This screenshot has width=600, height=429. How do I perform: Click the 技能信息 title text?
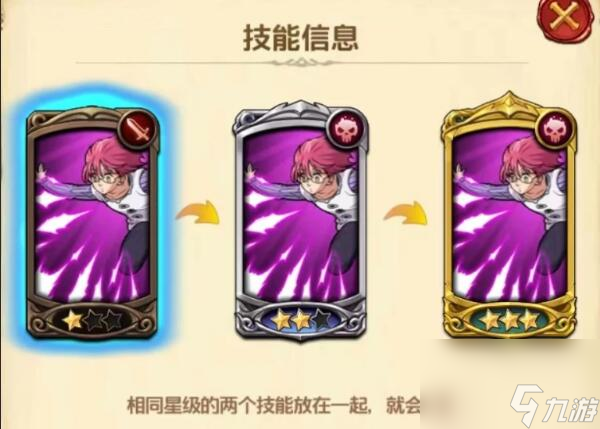tap(301, 38)
